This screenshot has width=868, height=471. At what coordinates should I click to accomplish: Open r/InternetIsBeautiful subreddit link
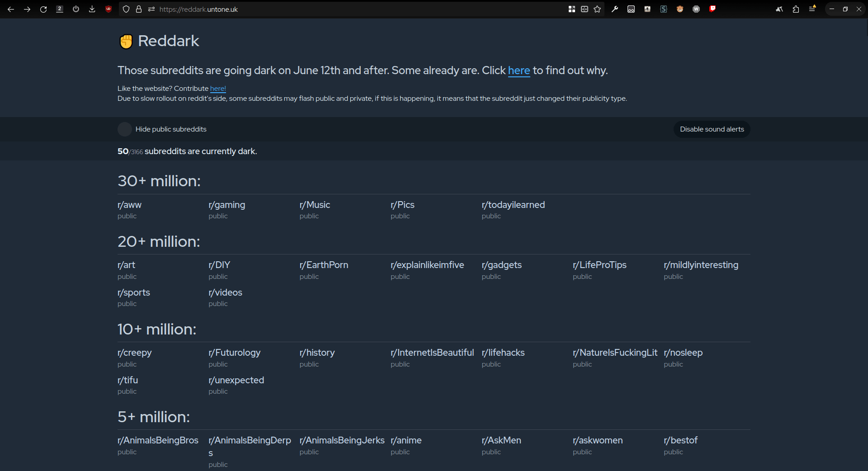coord(432,353)
